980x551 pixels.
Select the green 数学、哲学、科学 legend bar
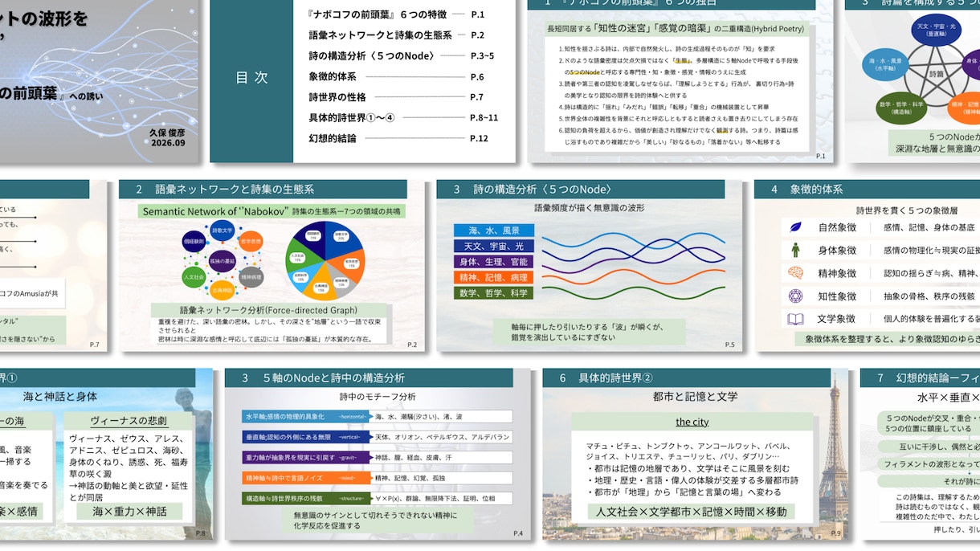[494, 293]
